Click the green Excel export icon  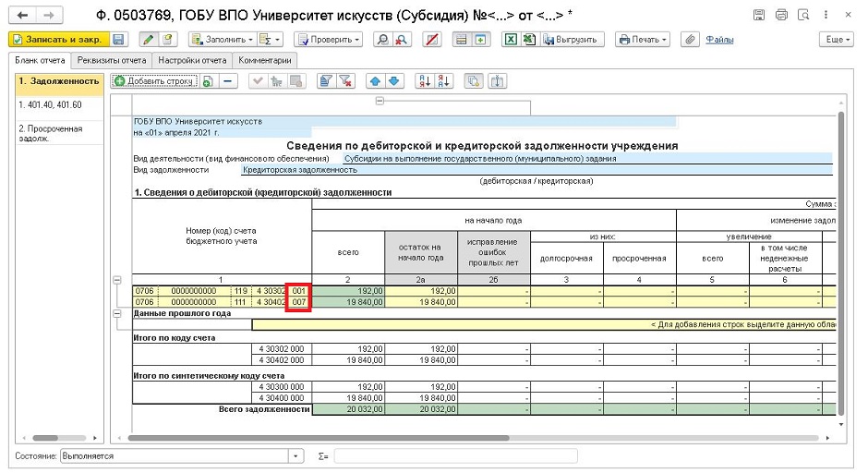509,40
